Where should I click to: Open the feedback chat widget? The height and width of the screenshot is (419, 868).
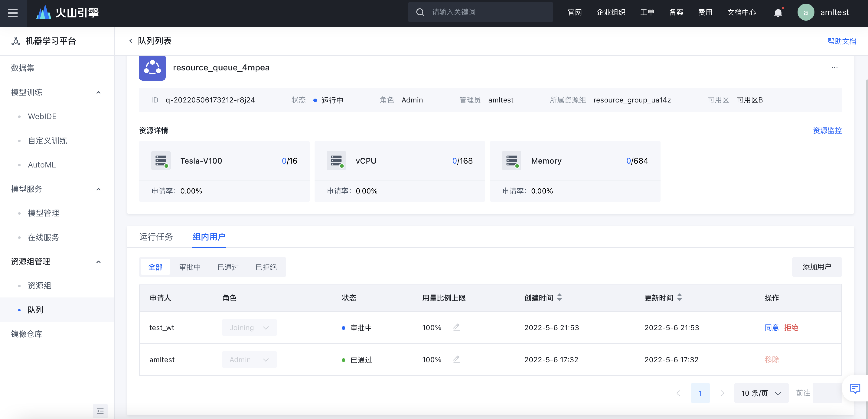(855, 388)
